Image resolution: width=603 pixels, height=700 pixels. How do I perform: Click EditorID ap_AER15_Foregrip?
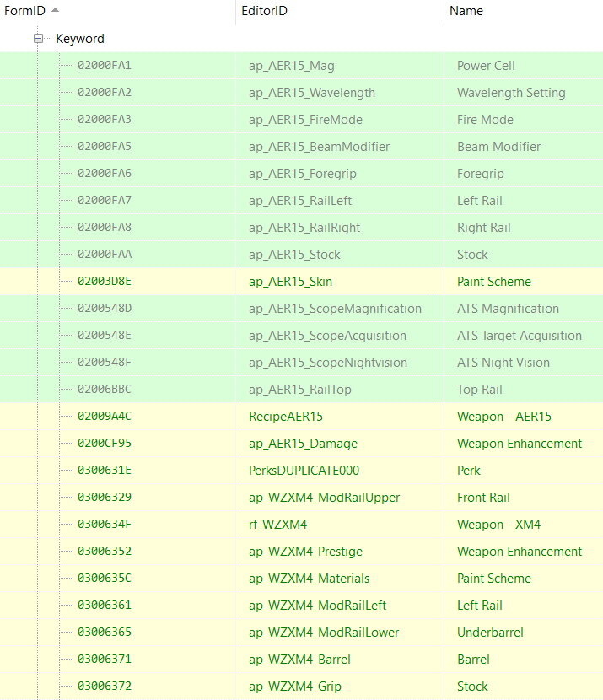(x=302, y=174)
